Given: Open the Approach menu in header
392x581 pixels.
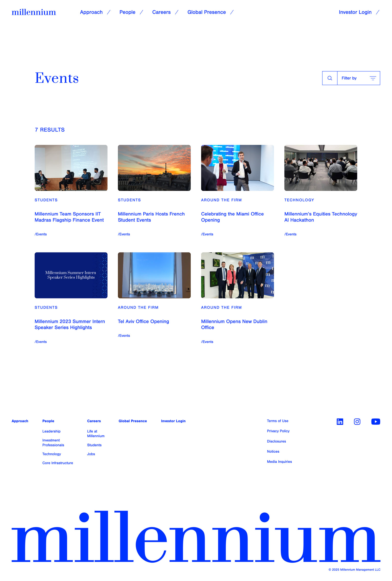Looking at the screenshot, I should (x=91, y=12).
